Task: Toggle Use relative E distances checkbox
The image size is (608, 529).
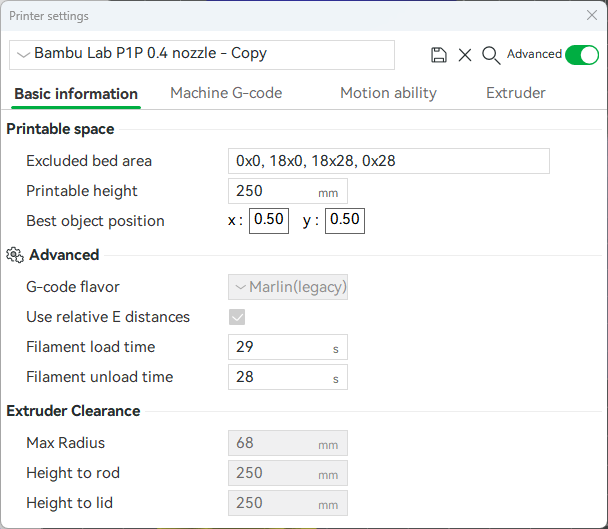Action: pos(237,317)
